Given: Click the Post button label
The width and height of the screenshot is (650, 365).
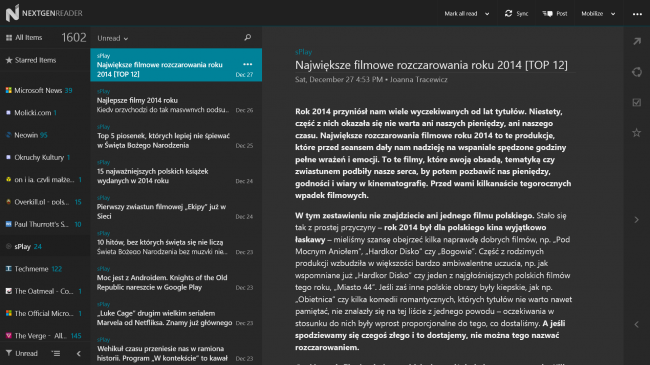Looking at the screenshot, I should point(562,14).
